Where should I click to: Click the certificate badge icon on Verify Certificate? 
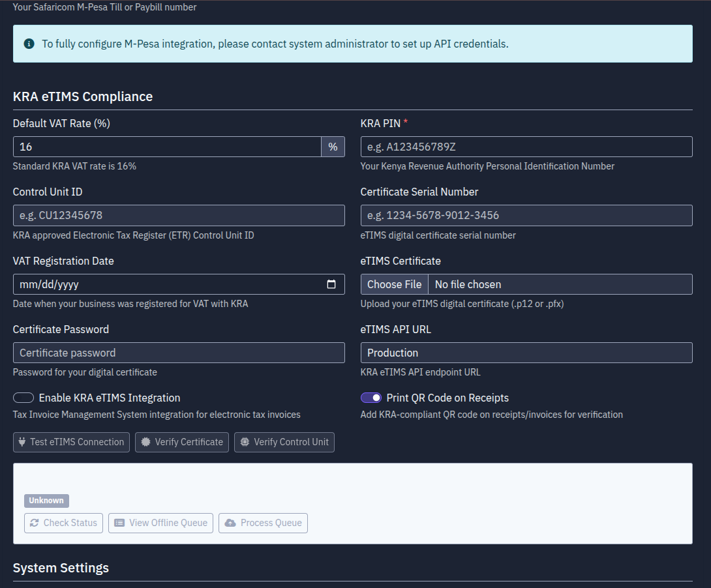coord(145,442)
